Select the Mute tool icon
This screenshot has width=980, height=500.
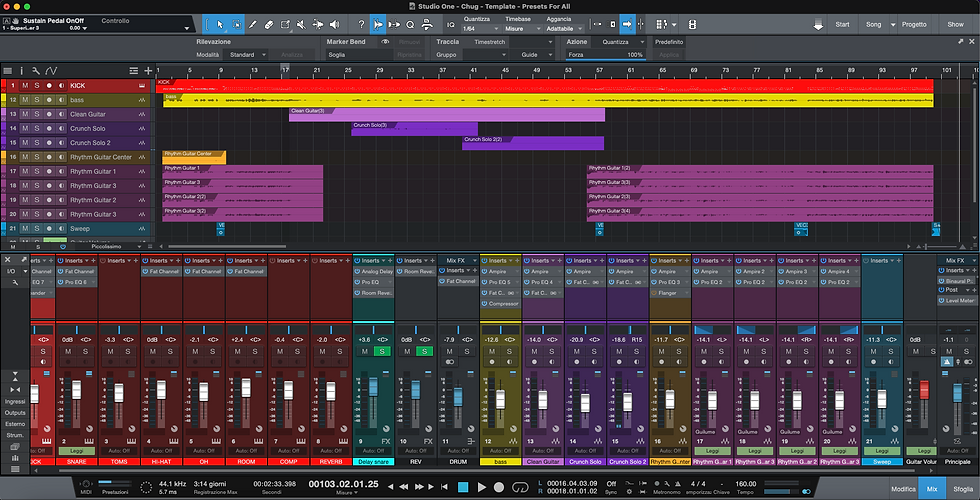301,24
